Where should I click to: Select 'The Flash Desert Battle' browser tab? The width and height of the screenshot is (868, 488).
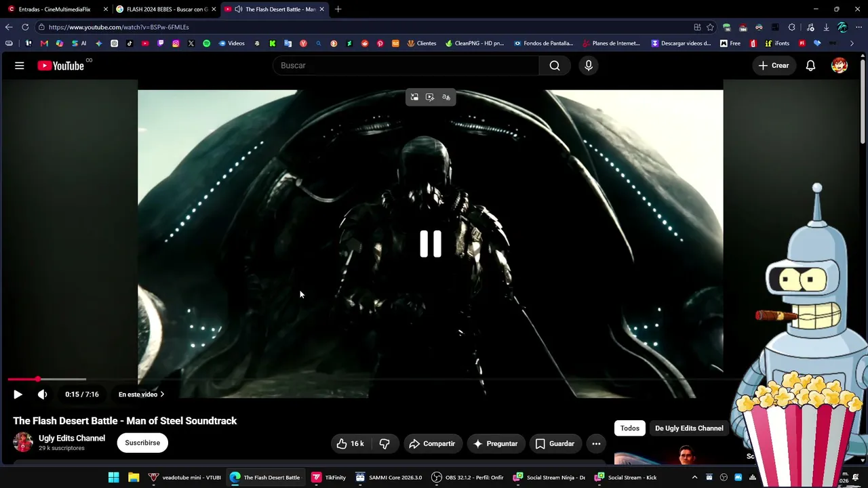275,9
